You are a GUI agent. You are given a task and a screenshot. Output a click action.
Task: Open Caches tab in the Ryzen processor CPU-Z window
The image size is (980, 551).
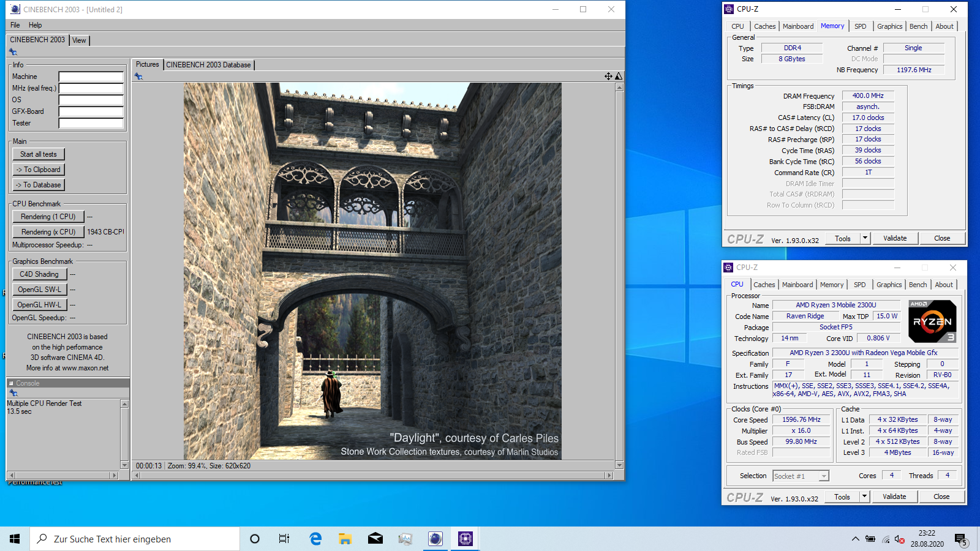point(764,285)
